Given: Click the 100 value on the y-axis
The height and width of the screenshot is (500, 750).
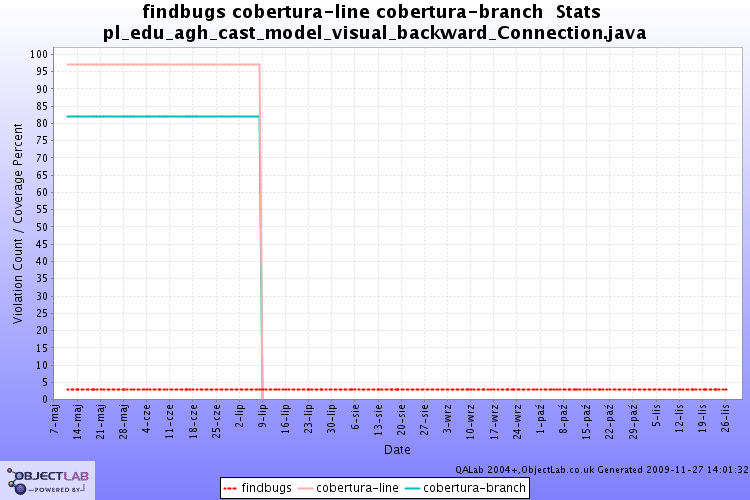Looking at the screenshot, I should tap(39, 54).
